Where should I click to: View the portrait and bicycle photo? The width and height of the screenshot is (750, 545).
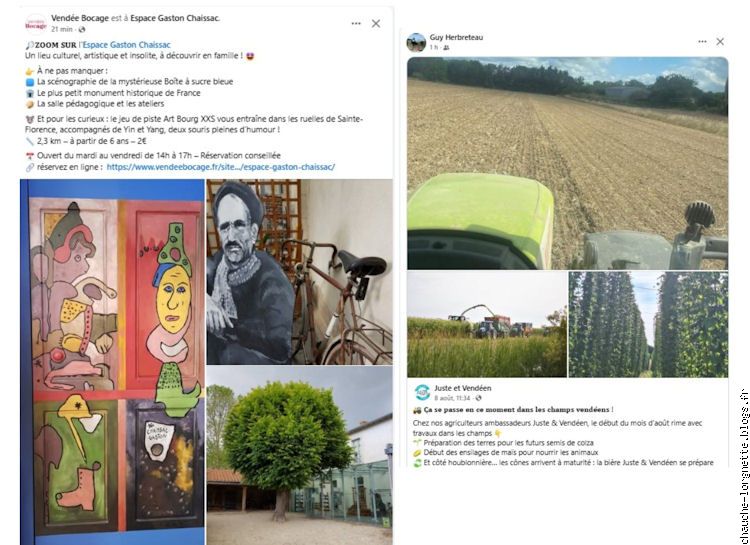tap(299, 272)
